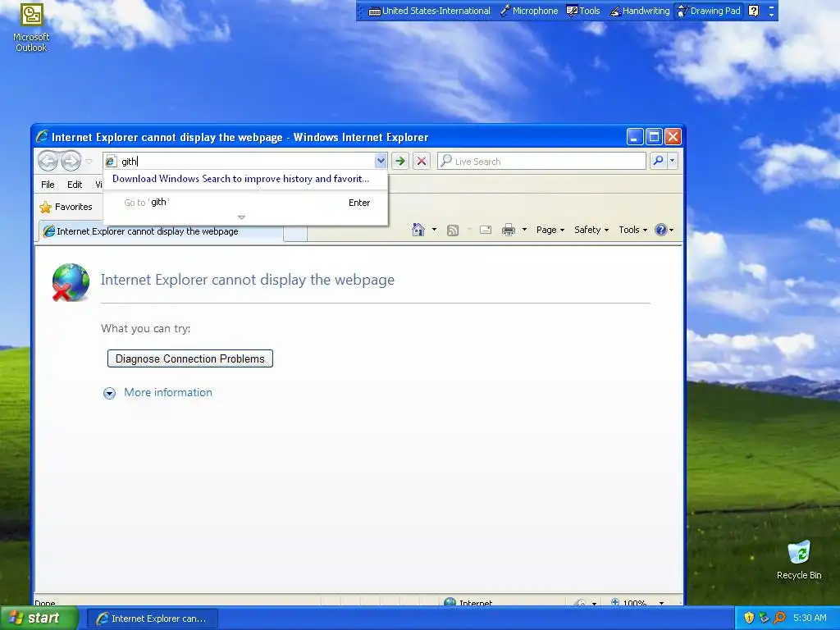
Task: Open a new blank tab
Action: click(x=295, y=233)
